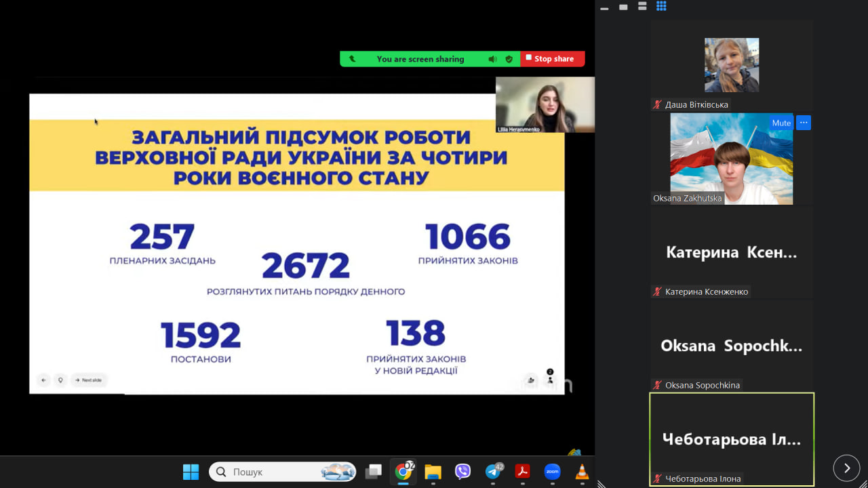
Task: Go to Next slide in presentation
Action: pyautogui.click(x=88, y=380)
